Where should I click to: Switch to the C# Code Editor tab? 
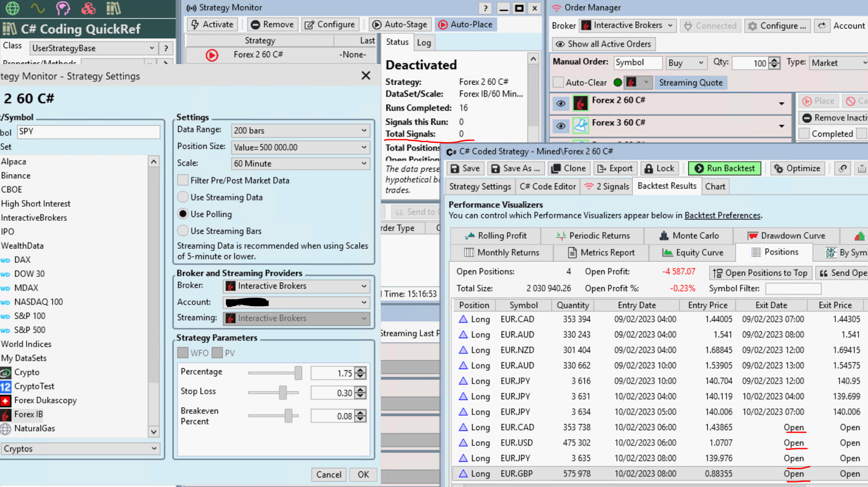pyautogui.click(x=547, y=186)
